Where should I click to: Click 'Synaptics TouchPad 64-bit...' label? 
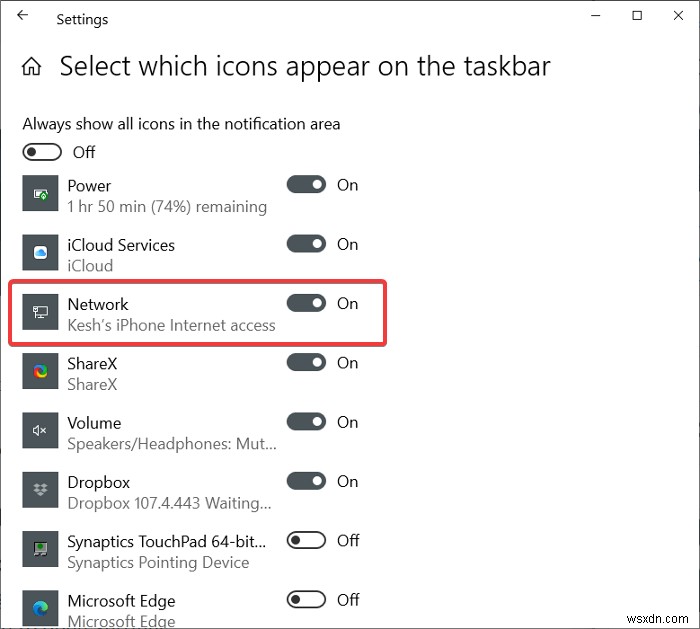coord(167,542)
